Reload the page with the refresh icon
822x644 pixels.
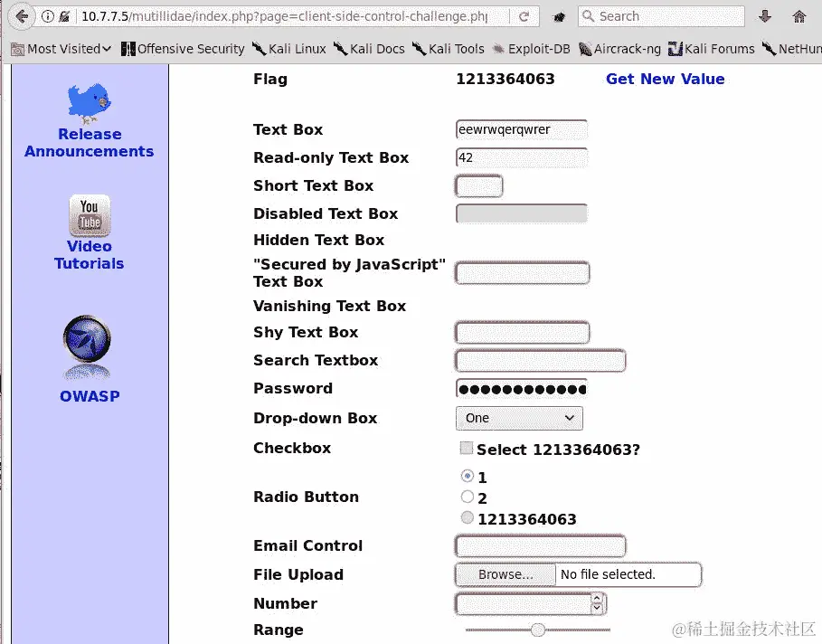point(524,17)
